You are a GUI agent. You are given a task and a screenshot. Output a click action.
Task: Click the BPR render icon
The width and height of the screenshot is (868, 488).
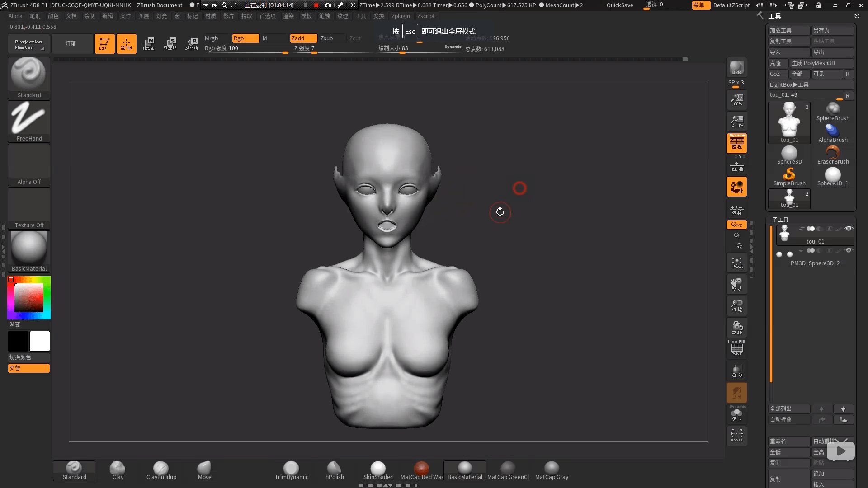point(736,68)
